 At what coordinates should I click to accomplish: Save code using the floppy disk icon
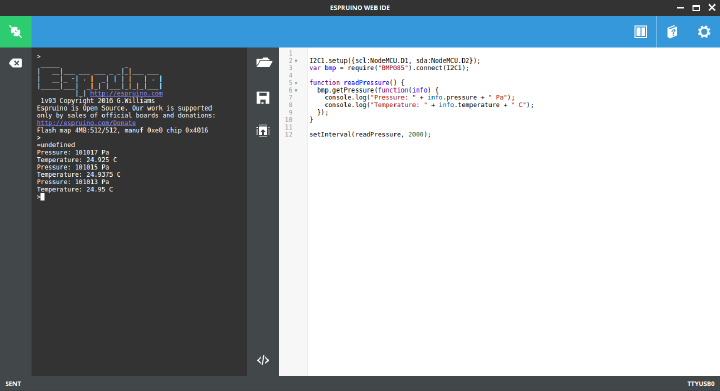263,97
